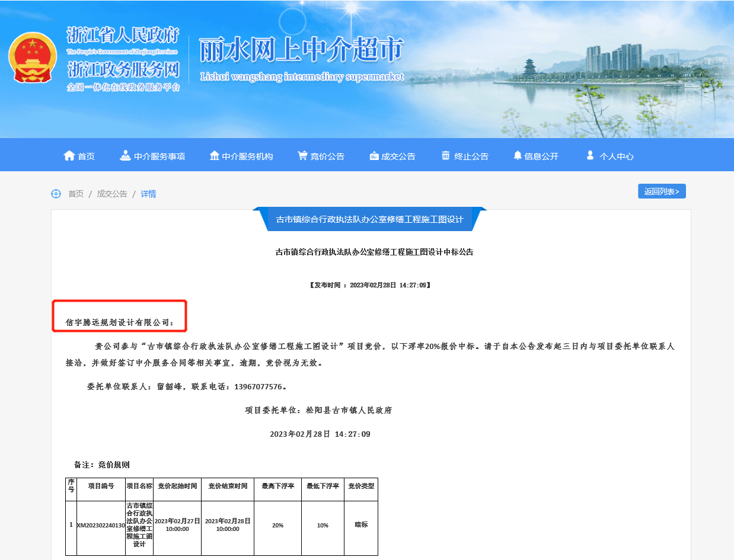734x560 pixels.
Task: Click the compass icon in the breadcrumb
Action: [x=56, y=194]
